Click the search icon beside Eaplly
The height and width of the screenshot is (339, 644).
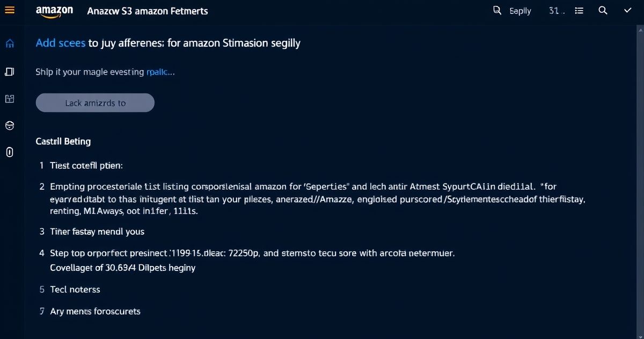coord(497,10)
